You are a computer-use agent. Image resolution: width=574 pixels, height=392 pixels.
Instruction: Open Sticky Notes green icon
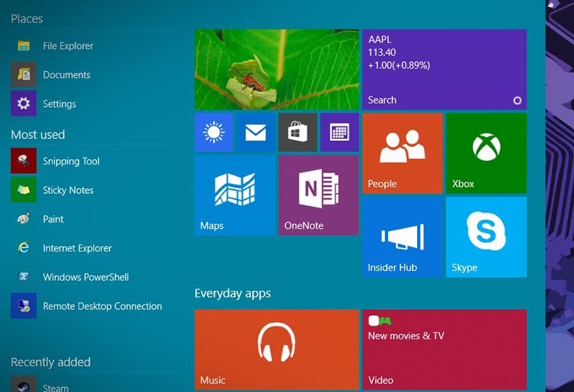tap(24, 190)
